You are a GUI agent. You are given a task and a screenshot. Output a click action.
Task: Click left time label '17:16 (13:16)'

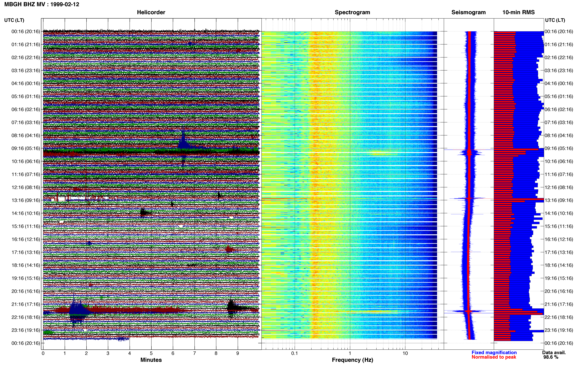click(26, 252)
